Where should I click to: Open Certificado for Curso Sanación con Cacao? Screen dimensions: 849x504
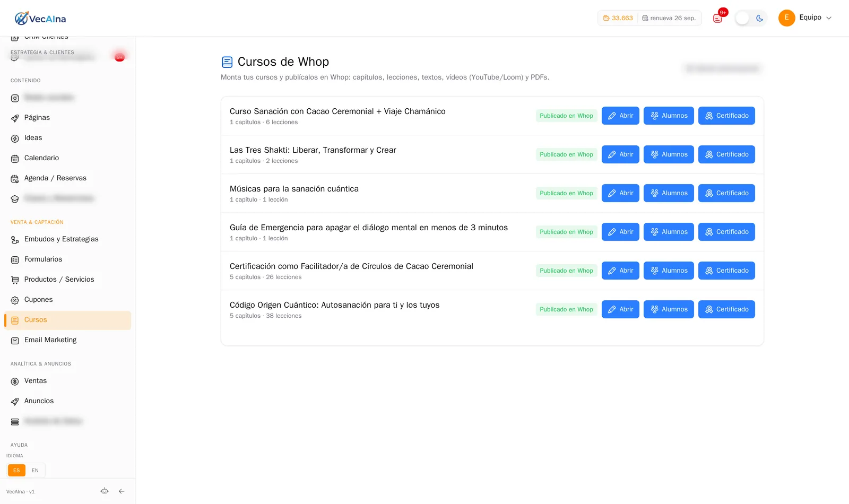726,116
